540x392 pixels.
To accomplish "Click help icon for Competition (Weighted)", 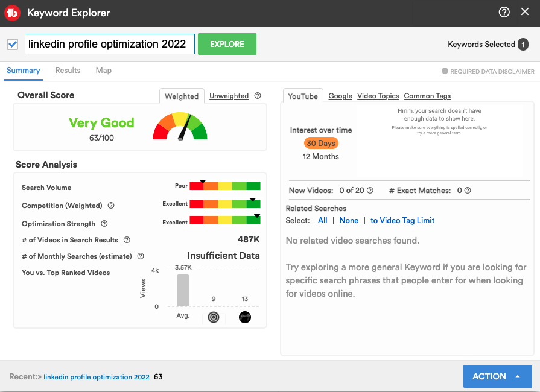I will [x=111, y=206].
